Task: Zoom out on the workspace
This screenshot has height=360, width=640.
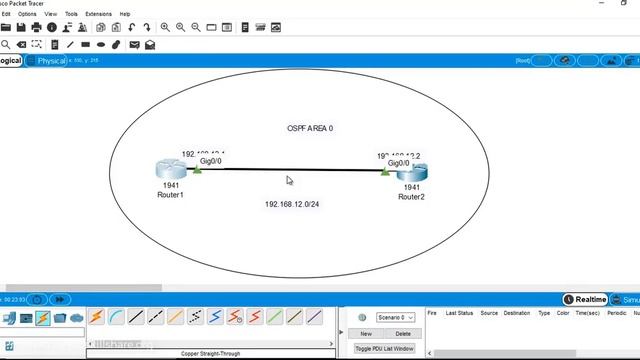Action: pyautogui.click(x=196, y=27)
